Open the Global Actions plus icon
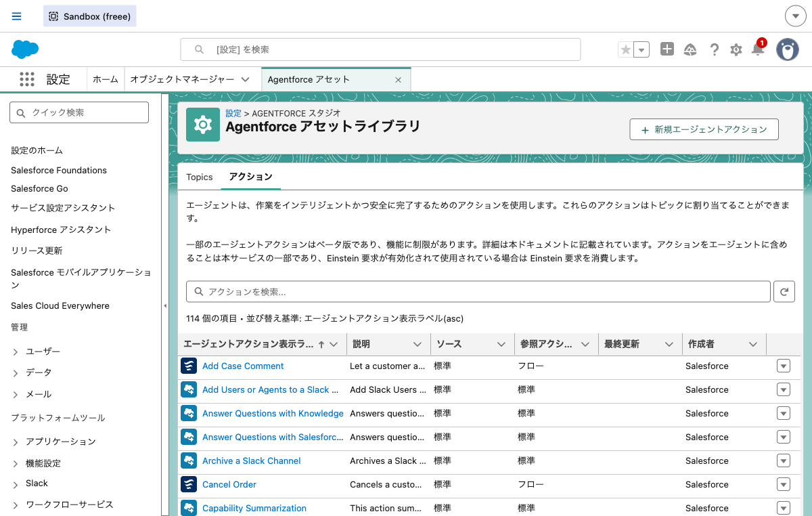The height and width of the screenshot is (516, 812). pos(667,49)
